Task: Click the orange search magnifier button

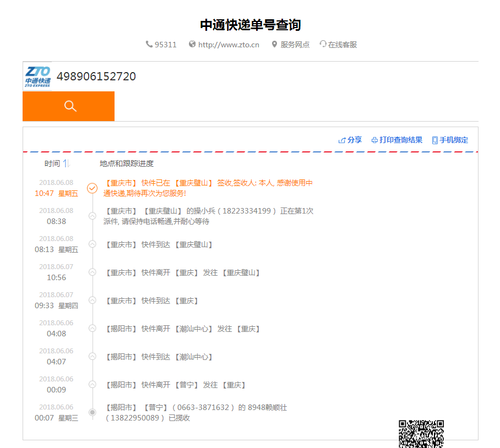Action: pos(69,106)
